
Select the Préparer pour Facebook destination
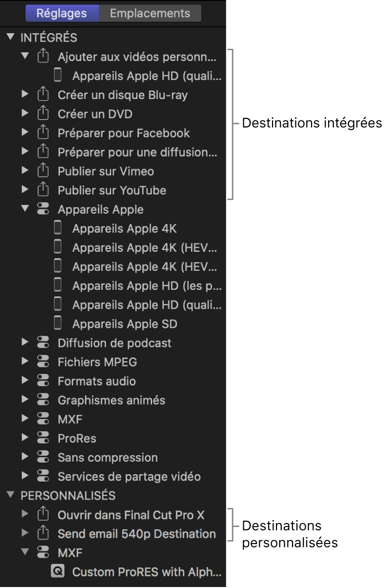(x=124, y=133)
